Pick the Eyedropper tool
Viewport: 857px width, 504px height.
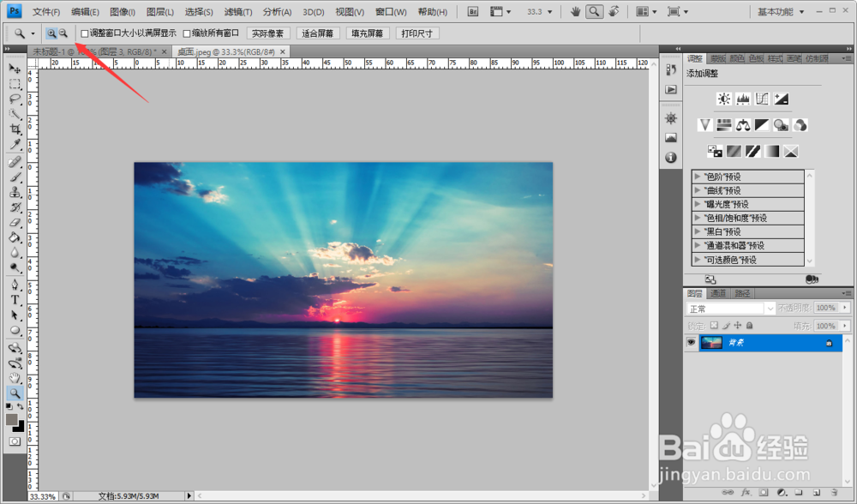pyautogui.click(x=15, y=145)
